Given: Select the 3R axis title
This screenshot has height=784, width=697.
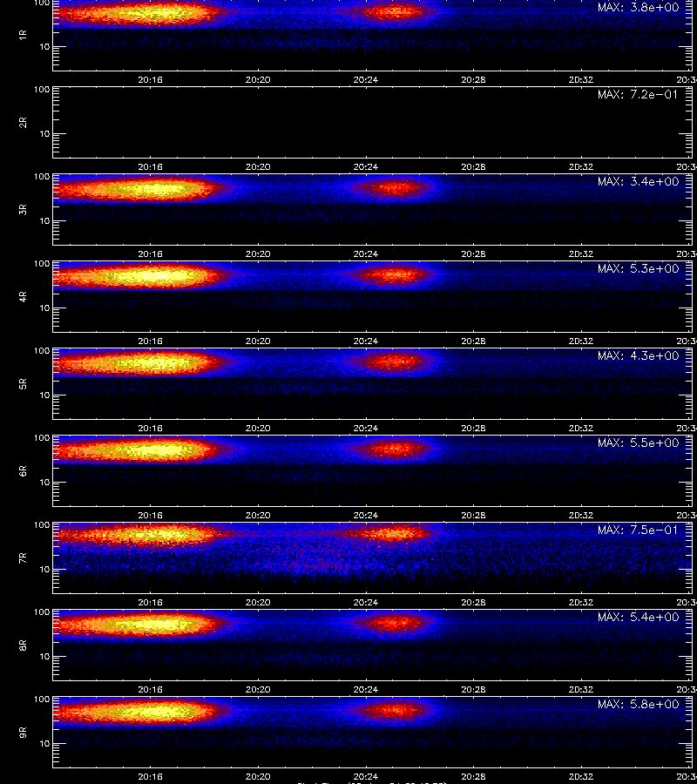Looking at the screenshot, I should 23,209.
